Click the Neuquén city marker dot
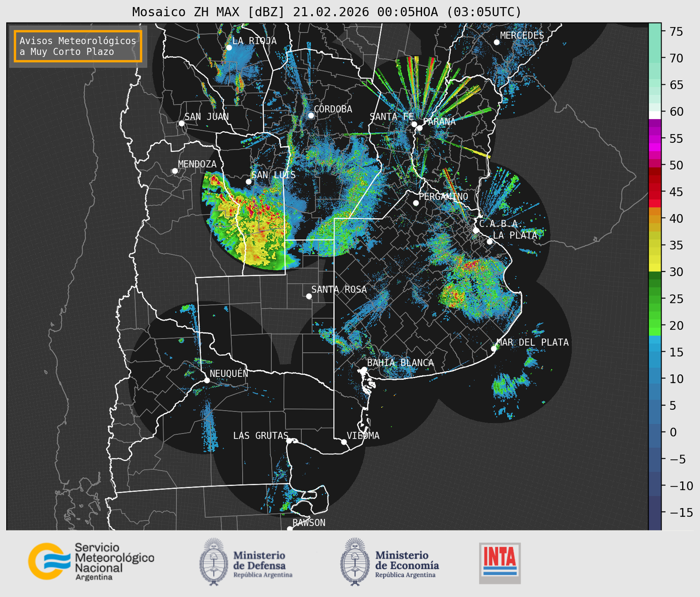Viewport: 700px width, 597px height. (207, 380)
